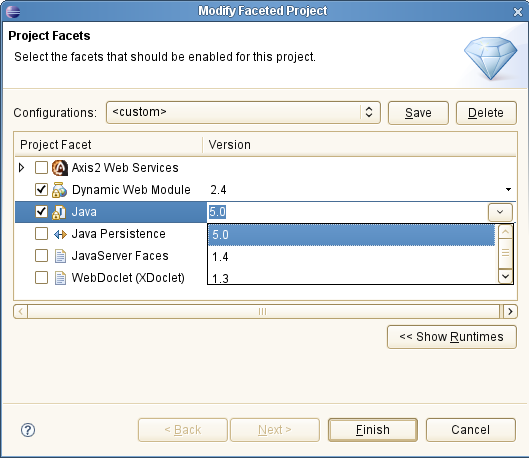Image resolution: width=529 pixels, height=458 pixels.
Task: Enable the Java Persistence facet checkbox
Action: click(x=41, y=233)
